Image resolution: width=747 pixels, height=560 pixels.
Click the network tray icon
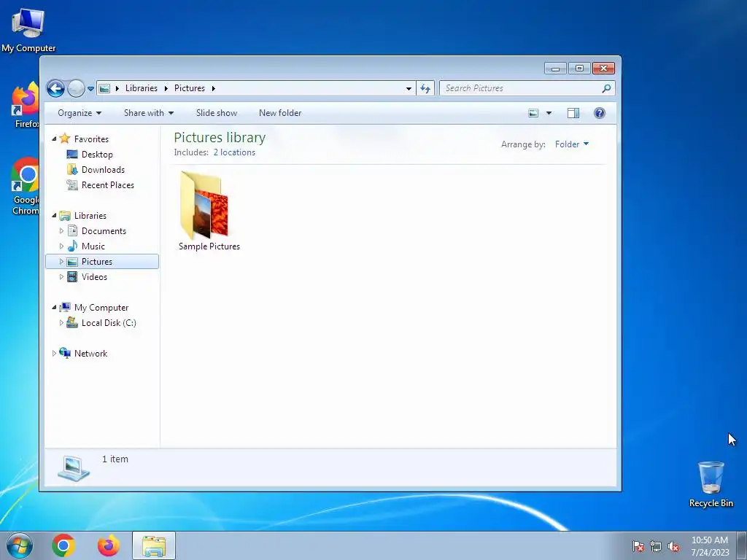point(656,547)
